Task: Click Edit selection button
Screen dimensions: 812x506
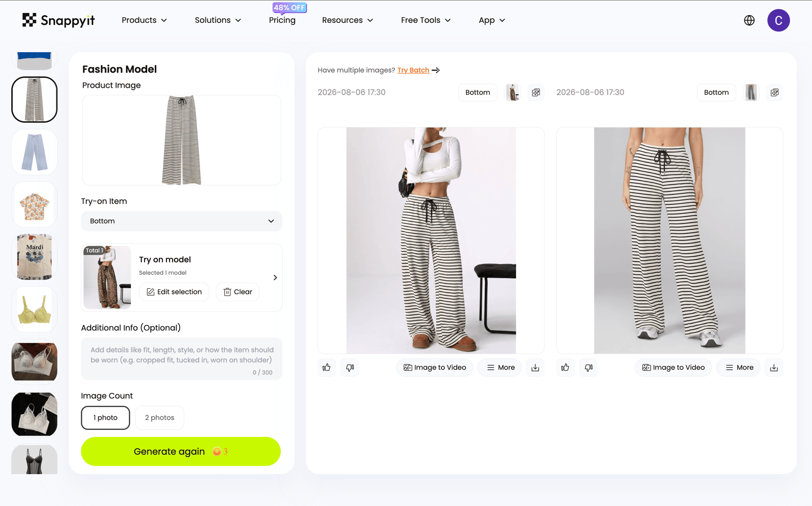Action: pos(174,292)
